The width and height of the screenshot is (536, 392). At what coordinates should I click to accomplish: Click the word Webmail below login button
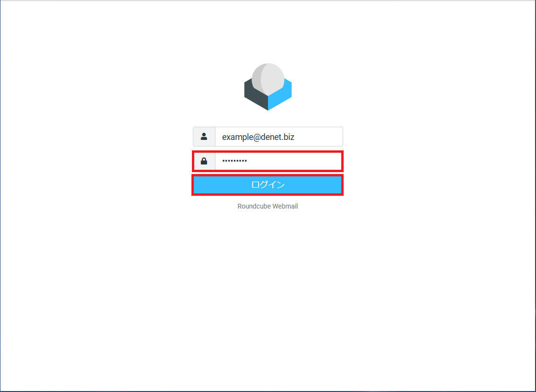point(285,206)
